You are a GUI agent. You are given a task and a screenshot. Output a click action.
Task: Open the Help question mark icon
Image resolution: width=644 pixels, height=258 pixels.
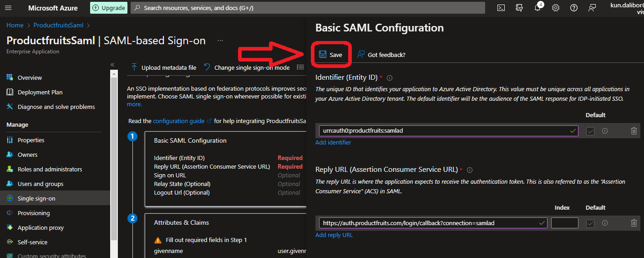coord(574,8)
